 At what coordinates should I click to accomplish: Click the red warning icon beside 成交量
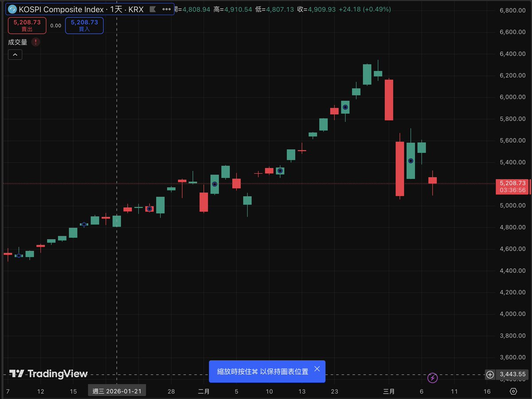click(35, 42)
